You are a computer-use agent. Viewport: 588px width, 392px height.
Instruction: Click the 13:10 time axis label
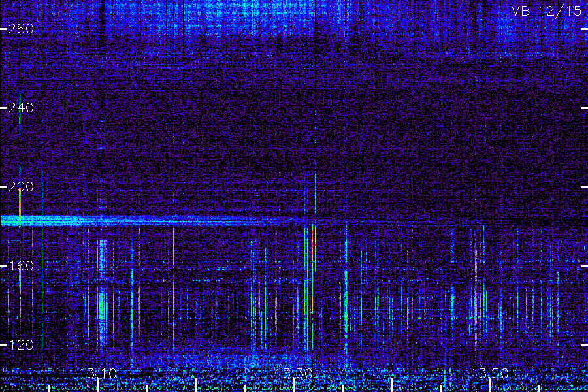(x=98, y=374)
